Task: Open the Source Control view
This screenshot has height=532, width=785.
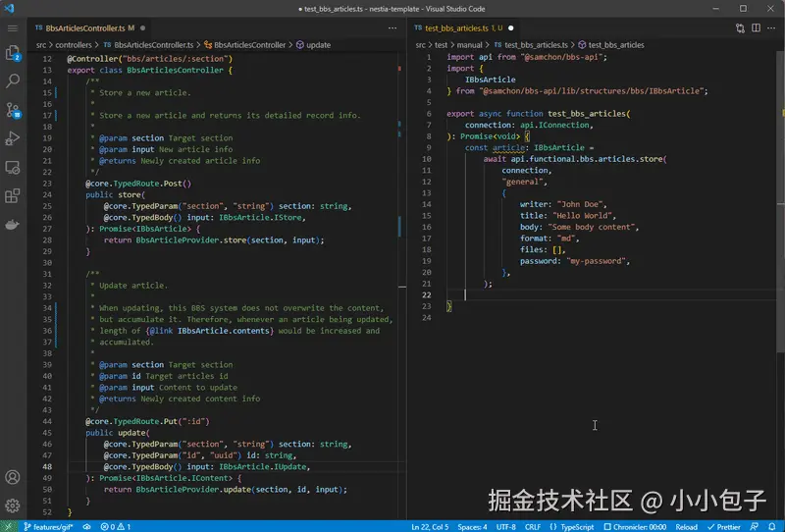Action: coord(13,110)
